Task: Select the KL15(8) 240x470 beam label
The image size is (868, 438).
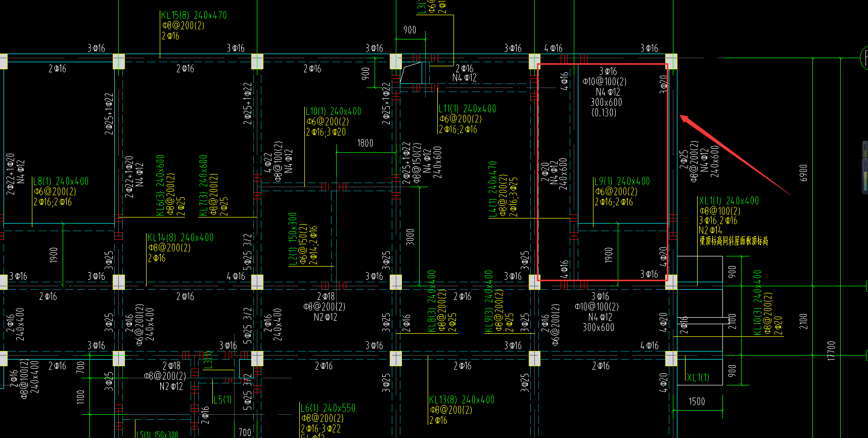Action: tap(194, 15)
